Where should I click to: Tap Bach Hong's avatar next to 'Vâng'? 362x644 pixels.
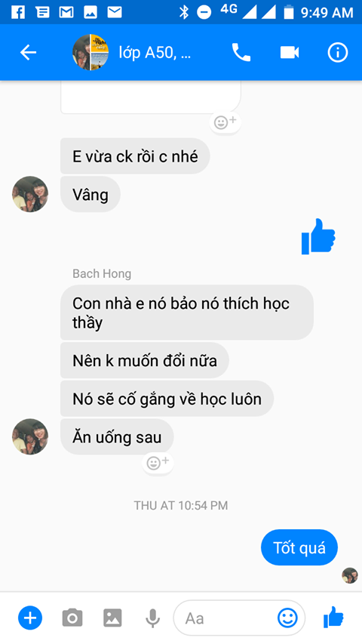pyautogui.click(x=30, y=194)
